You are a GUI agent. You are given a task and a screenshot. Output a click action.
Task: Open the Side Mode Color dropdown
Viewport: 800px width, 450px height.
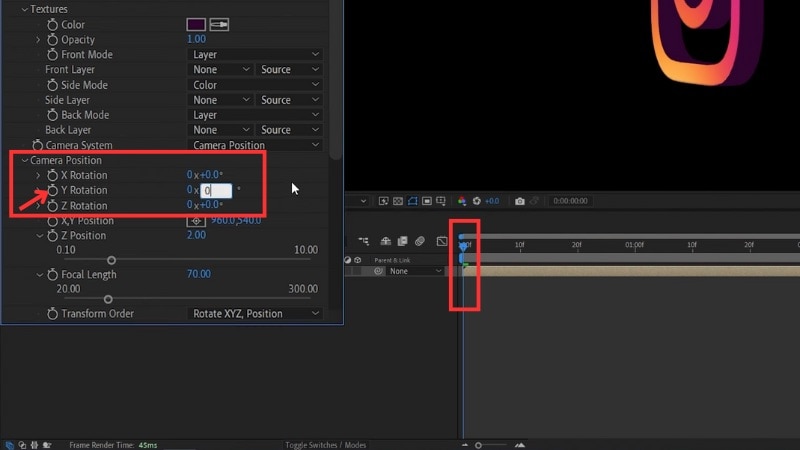[256, 85]
